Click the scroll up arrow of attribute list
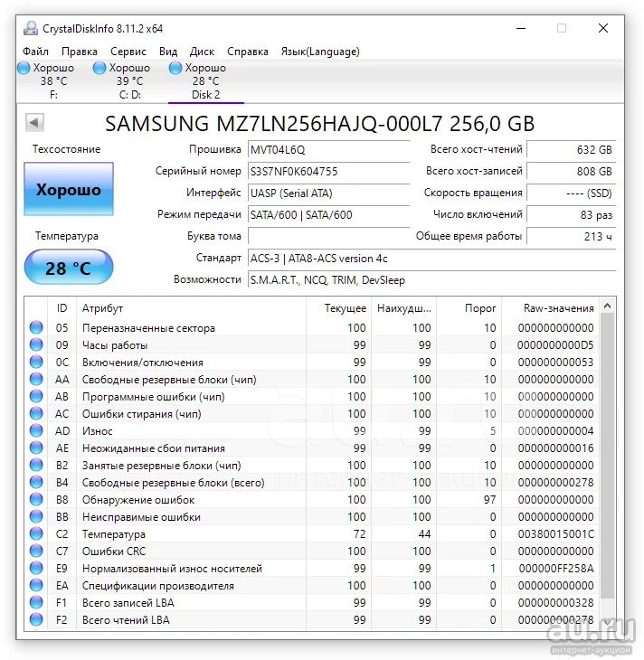The width and height of the screenshot is (644, 660). click(607, 306)
